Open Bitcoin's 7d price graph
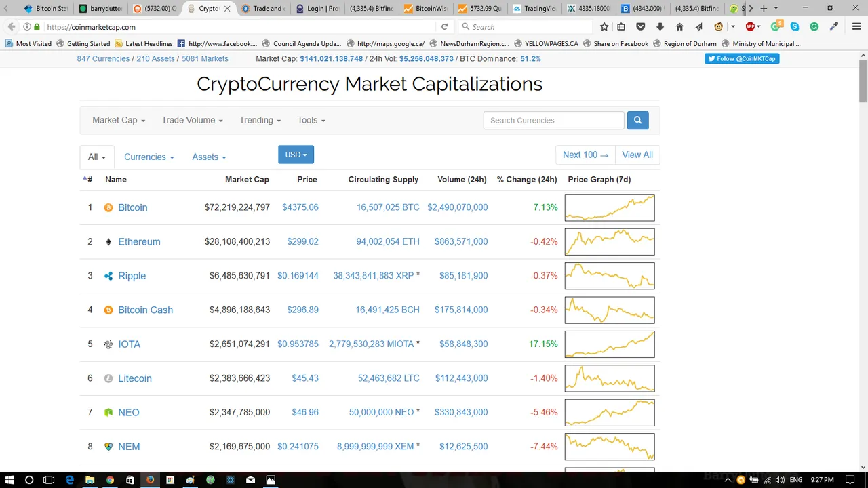Viewport: 868px width, 488px height. coord(610,207)
